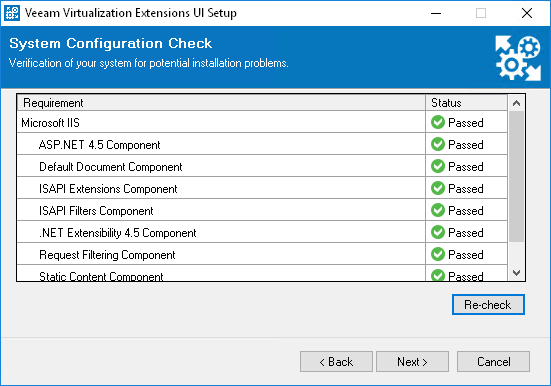Click the vertical scrollbar thumb in the list

(x=516, y=176)
